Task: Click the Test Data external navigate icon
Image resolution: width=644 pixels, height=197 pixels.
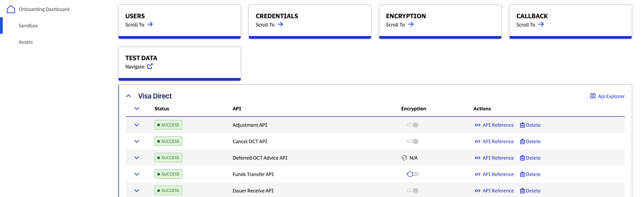Action: [150, 67]
